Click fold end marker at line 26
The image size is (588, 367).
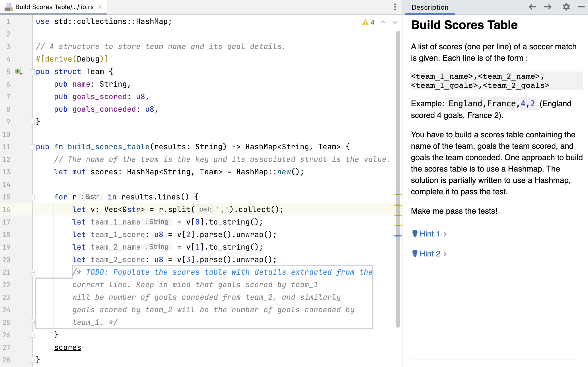[32, 335]
